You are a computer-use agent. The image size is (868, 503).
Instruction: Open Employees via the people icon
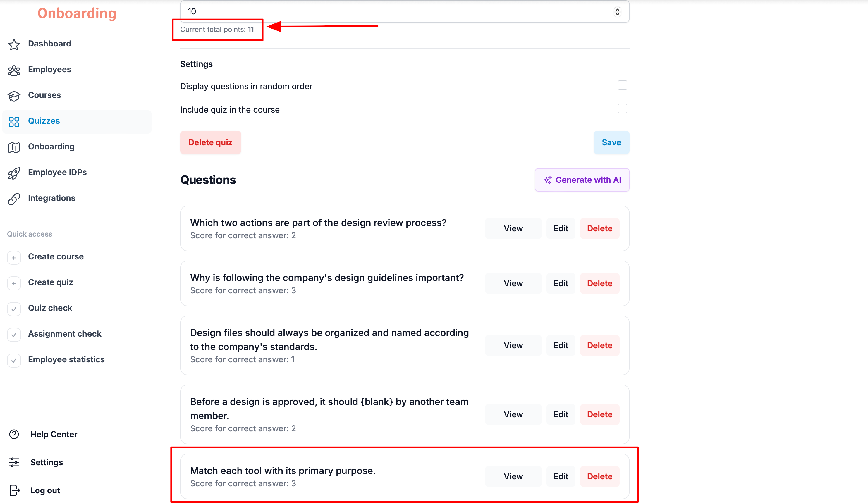[x=14, y=70]
